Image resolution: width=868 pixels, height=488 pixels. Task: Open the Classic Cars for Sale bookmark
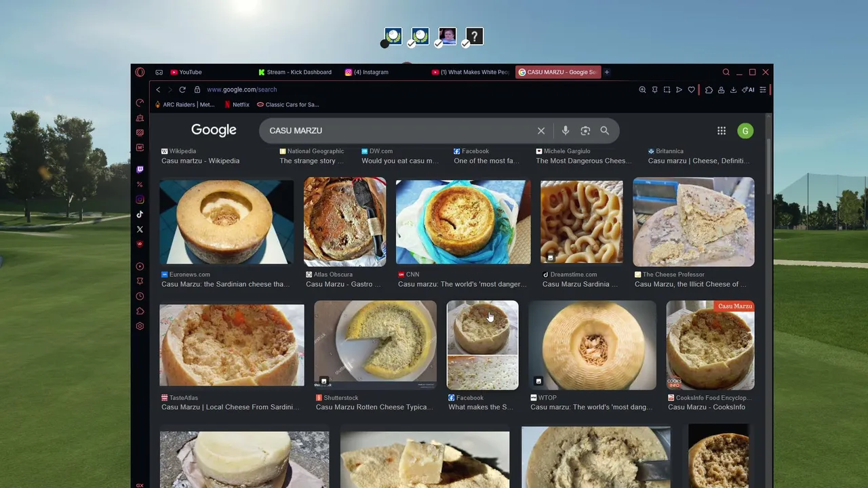(288, 104)
